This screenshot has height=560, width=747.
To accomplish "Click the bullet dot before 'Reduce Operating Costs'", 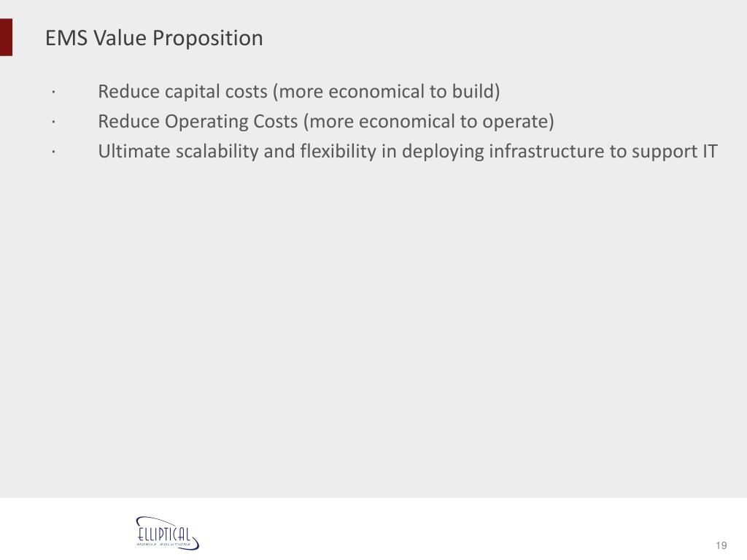I will 54,122.
